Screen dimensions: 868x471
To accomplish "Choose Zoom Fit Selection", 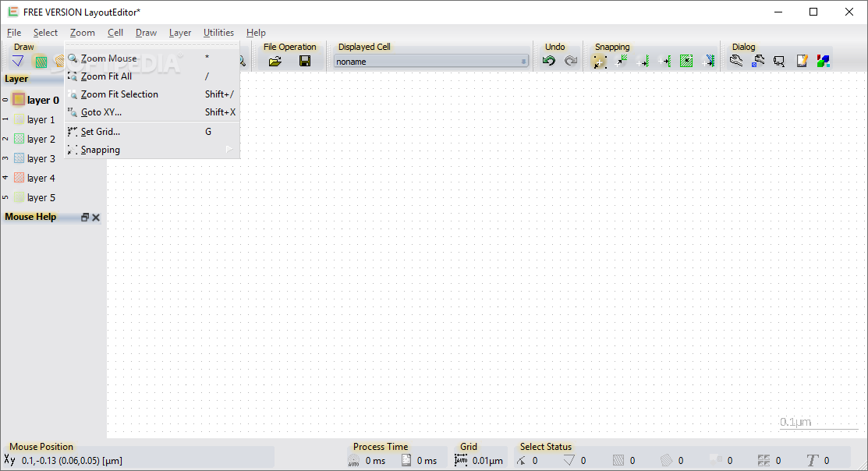I will click(x=152, y=94).
